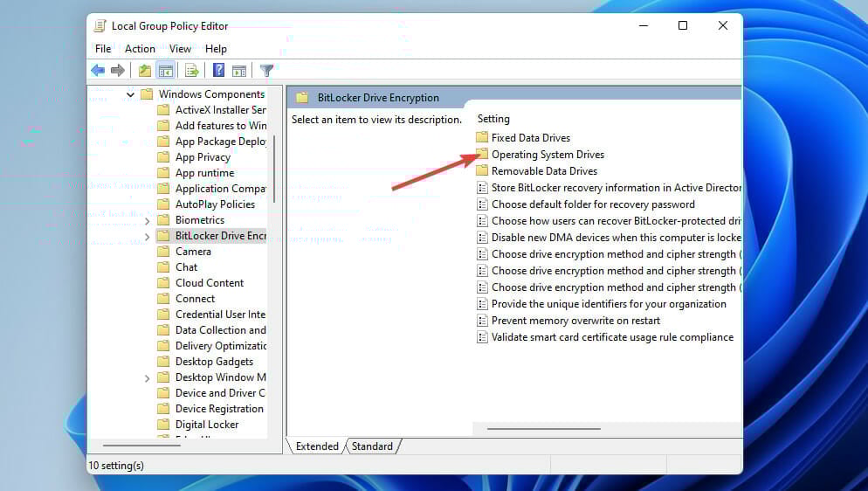Click policy icon for Validate smart card certificate
Viewport: 868px width, 491px height.
click(x=482, y=337)
